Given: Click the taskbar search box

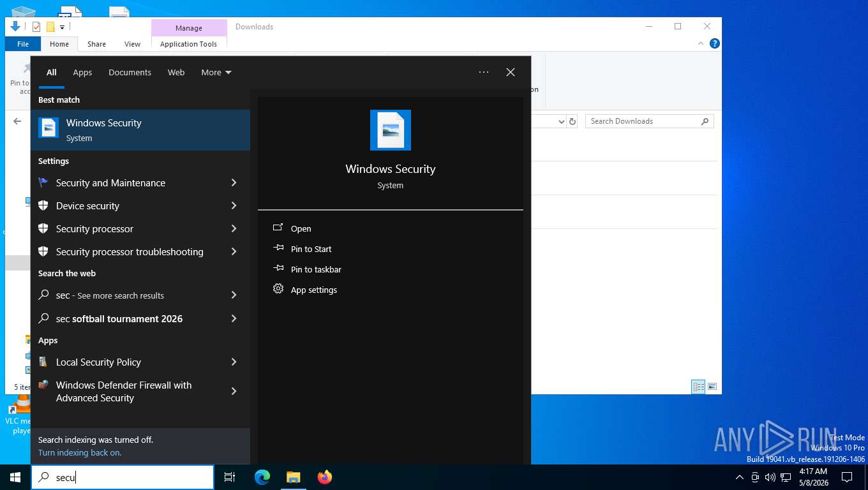Looking at the screenshot, I should tap(123, 477).
